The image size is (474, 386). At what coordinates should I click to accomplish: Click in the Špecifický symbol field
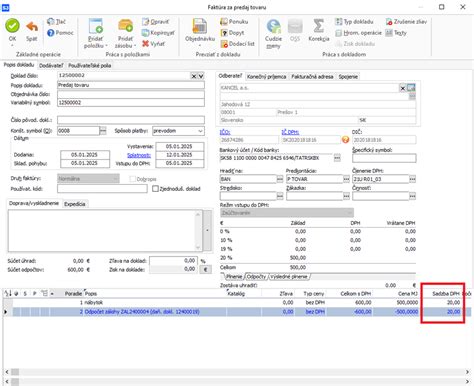click(384, 158)
